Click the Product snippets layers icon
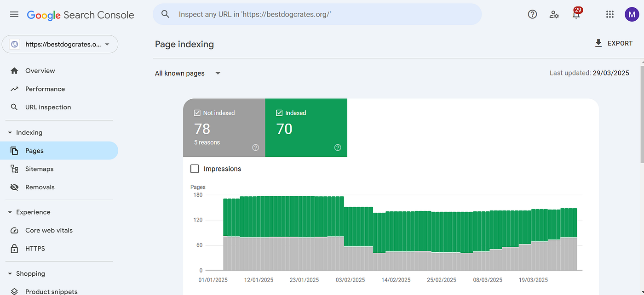Image resolution: width=644 pixels, height=295 pixels. point(14,291)
